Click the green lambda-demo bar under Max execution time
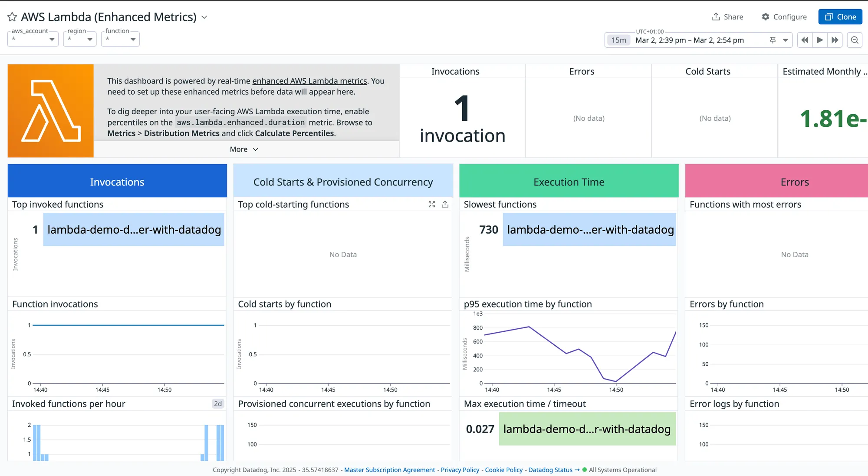This screenshot has height=476, width=868. 587,429
